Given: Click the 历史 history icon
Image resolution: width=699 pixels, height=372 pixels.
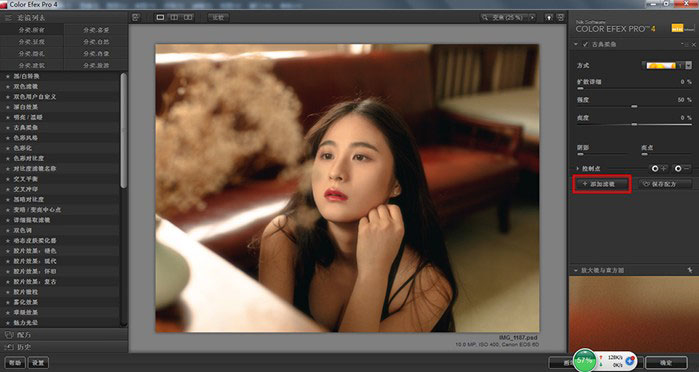Looking at the screenshot, I should pos(9,347).
